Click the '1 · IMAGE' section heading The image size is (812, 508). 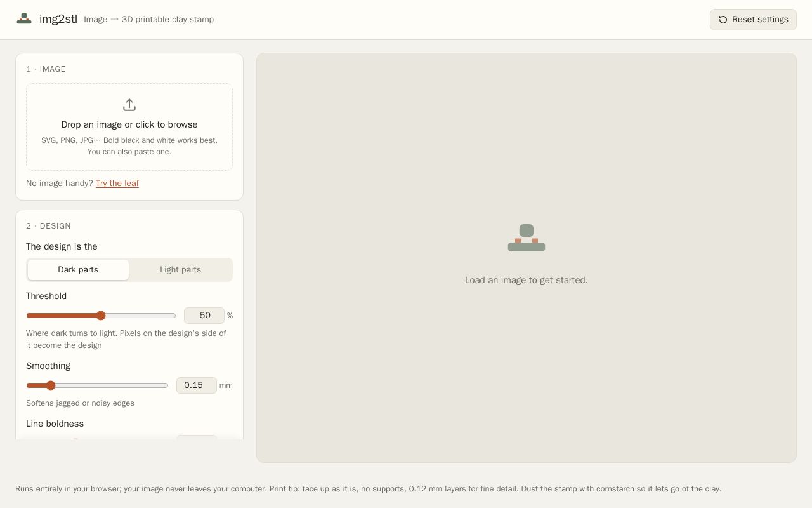click(x=46, y=69)
